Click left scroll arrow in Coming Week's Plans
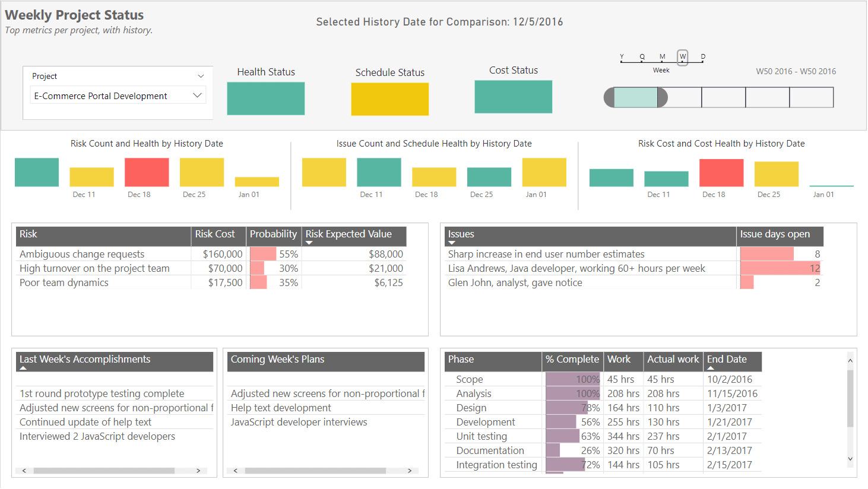 [x=236, y=471]
